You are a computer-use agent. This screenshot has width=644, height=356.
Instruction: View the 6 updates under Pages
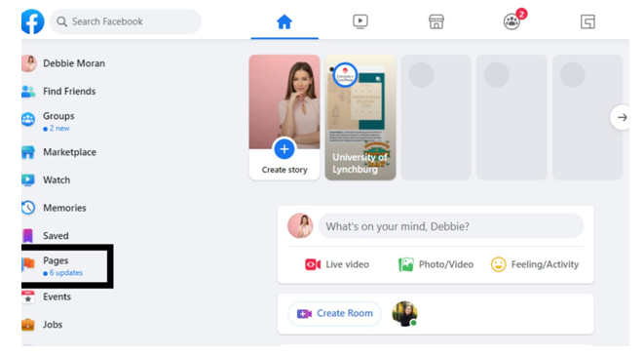coord(62,273)
